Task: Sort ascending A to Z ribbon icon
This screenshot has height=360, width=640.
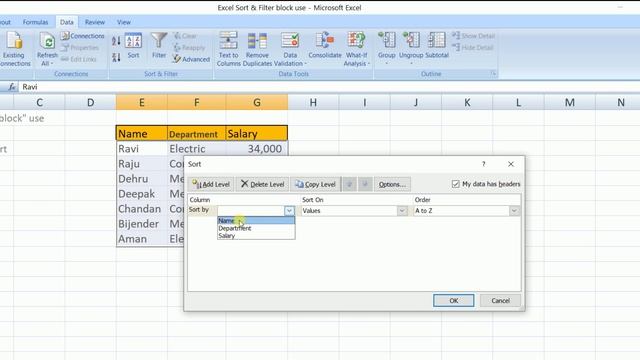Action: click(x=116, y=40)
